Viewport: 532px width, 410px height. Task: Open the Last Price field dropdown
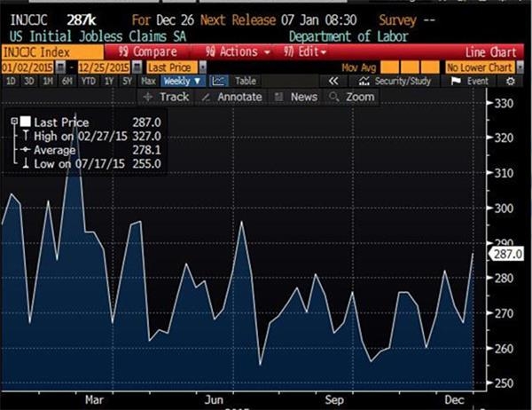tap(202, 67)
